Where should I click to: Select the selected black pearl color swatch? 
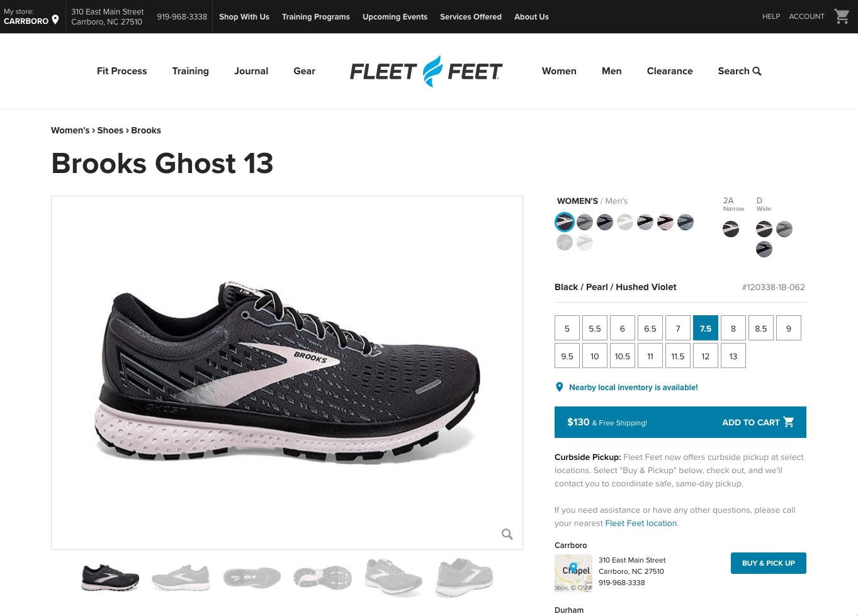[x=565, y=222]
